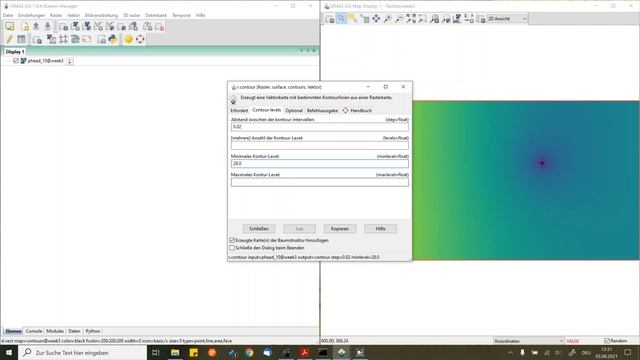Click the Kopieren button
The image size is (640, 360).
click(340, 229)
